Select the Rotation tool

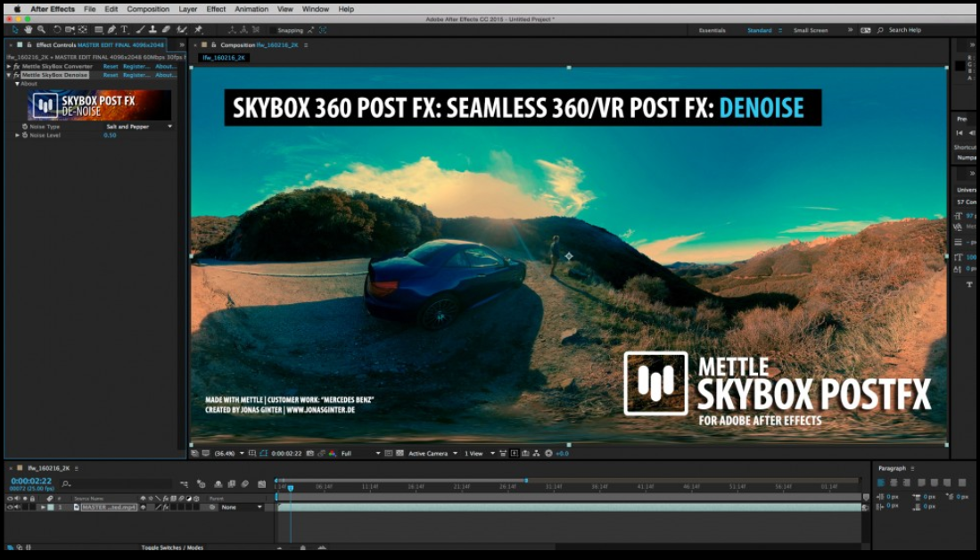(57, 30)
